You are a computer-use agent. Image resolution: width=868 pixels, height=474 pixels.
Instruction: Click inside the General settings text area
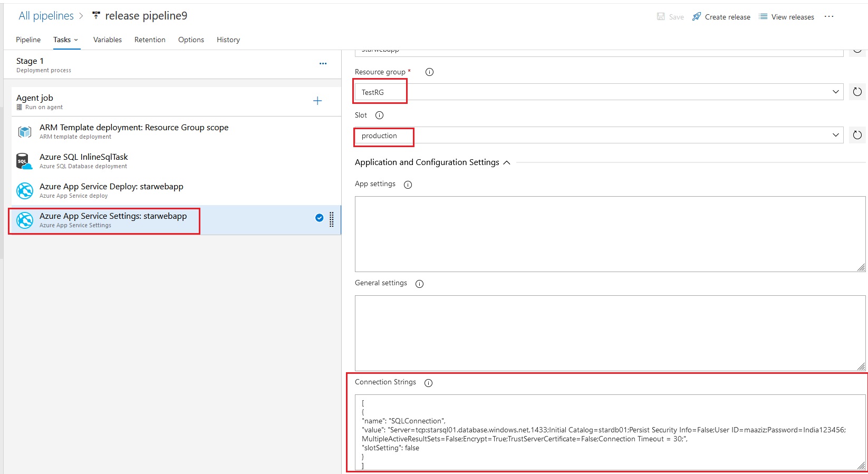point(610,333)
